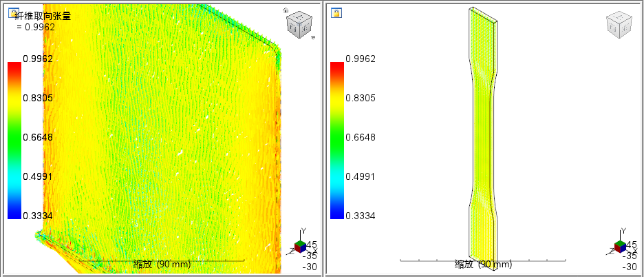This screenshot has height=277, width=644.
Task: Click the XYZ axis triad in right viewport
Action: (620, 243)
